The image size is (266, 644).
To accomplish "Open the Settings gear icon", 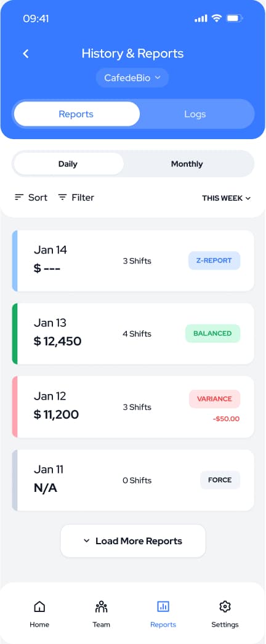I will coord(225,606).
